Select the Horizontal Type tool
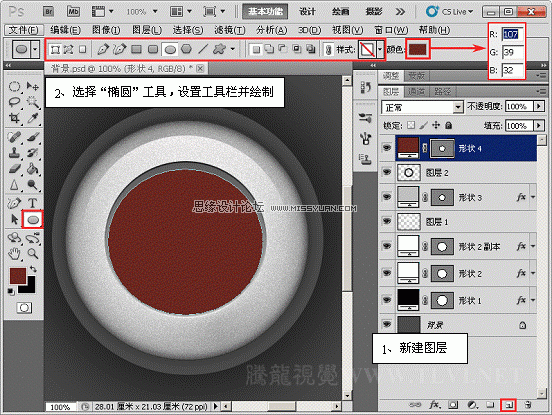Image resolution: width=552 pixels, height=415 pixels. [x=33, y=203]
